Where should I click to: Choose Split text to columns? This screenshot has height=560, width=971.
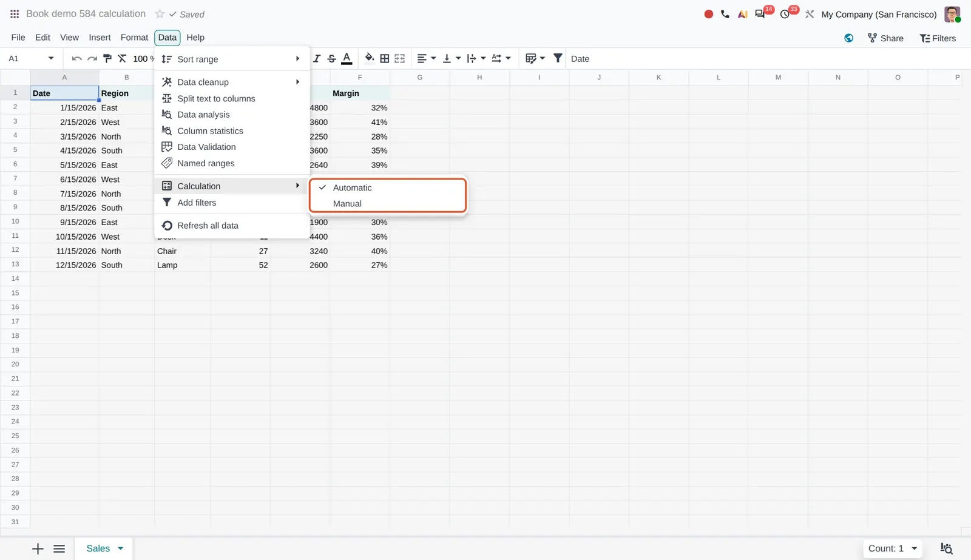pos(232,98)
